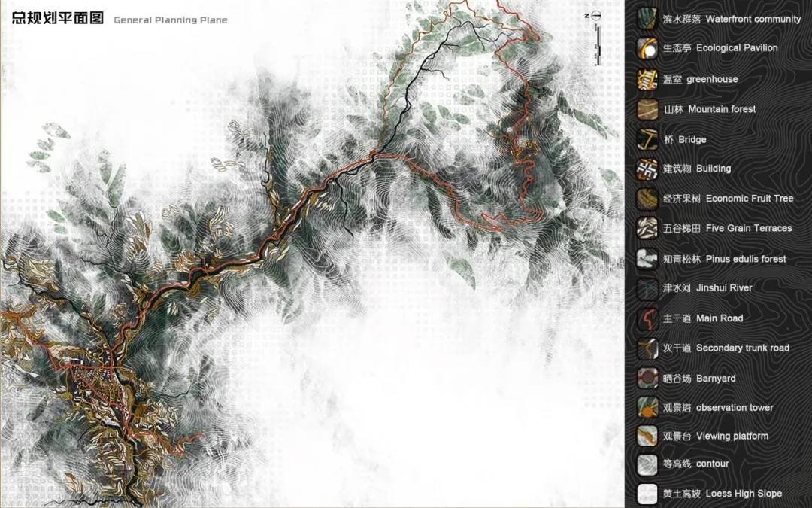Select the Ecological Pavilion legend icon
This screenshot has height=508, width=812.
point(647,48)
